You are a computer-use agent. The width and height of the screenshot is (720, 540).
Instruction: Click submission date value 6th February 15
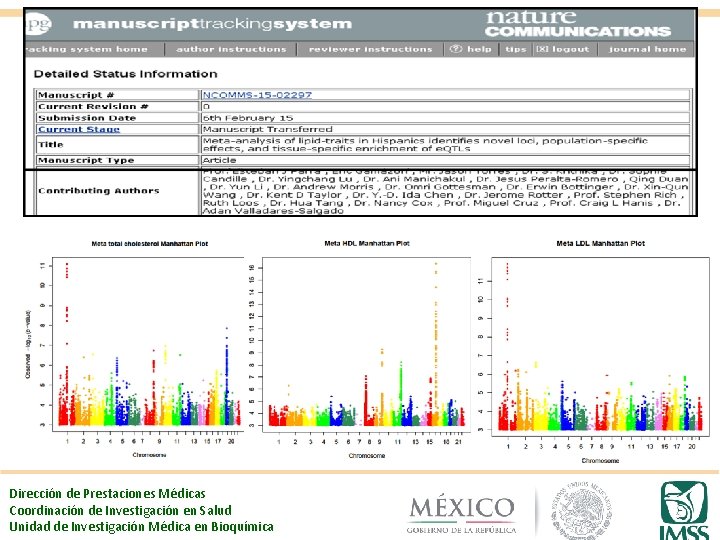(248, 118)
